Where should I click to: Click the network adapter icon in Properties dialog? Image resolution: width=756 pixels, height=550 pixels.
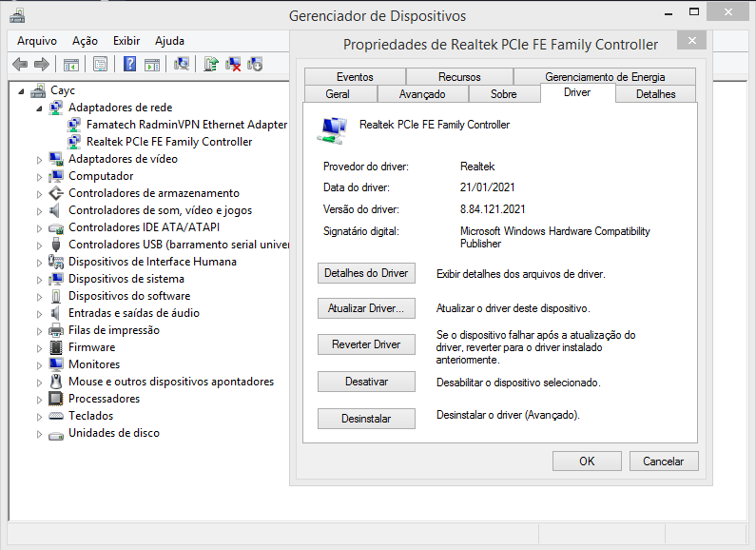[x=332, y=130]
